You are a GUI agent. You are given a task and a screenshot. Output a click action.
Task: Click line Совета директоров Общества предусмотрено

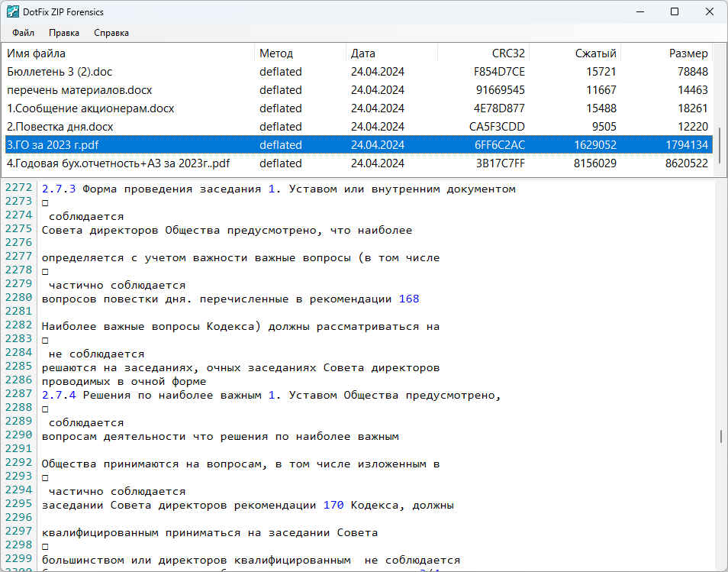tap(227, 231)
